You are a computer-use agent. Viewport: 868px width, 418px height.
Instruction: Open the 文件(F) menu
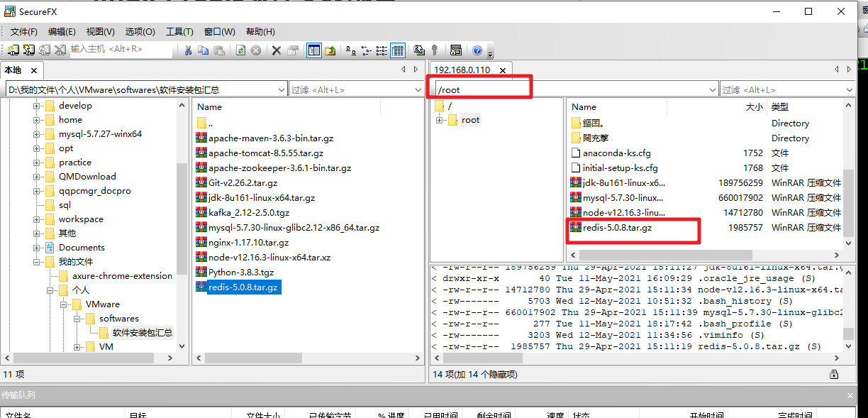[24, 32]
